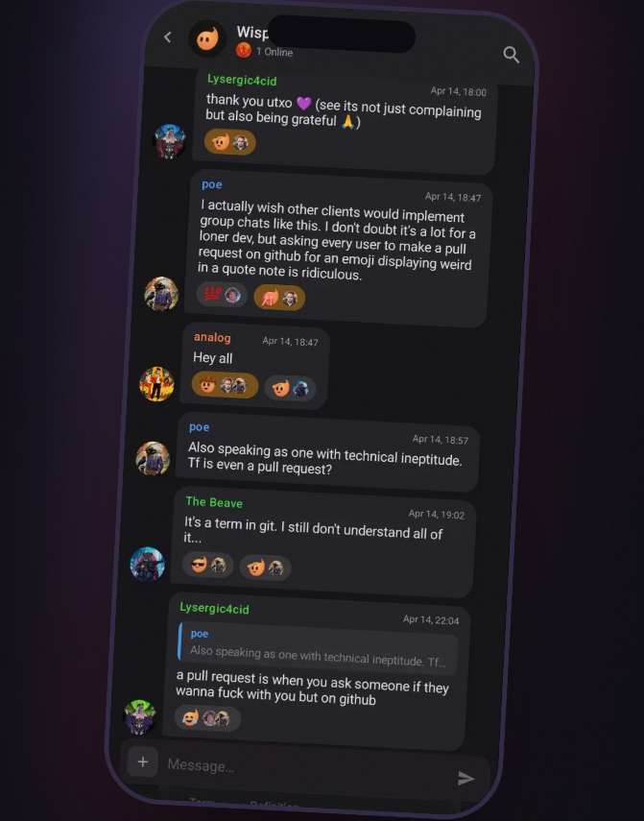Toggle the red reaction on poe's long message
Screen dimensions: 644x821
(222, 295)
